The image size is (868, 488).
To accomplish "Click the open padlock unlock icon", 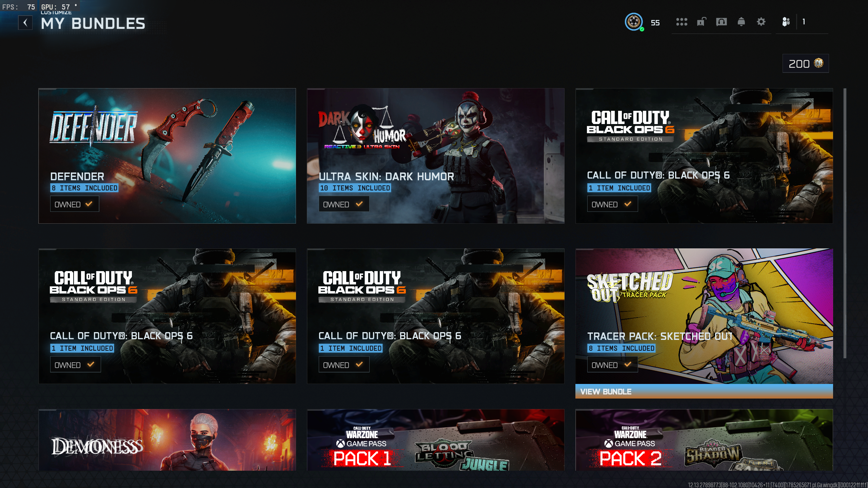I will 701,22.
